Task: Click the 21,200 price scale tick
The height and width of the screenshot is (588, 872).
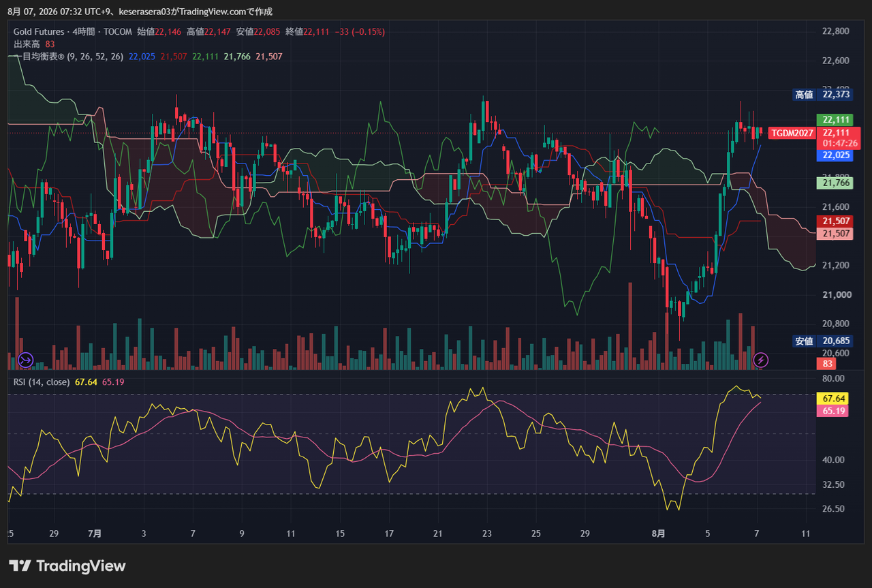Action: pyautogui.click(x=836, y=265)
